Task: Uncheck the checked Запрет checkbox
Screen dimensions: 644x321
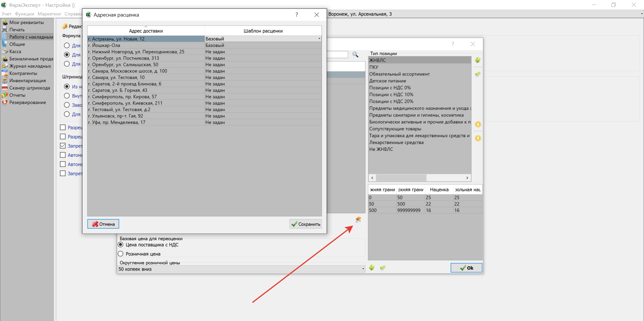Action: [63, 146]
